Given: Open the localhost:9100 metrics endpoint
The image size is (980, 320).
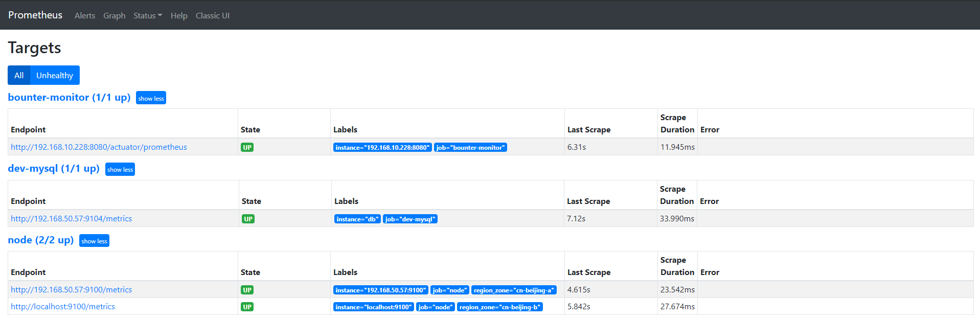Looking at the screenshot, I should [63, 307].
